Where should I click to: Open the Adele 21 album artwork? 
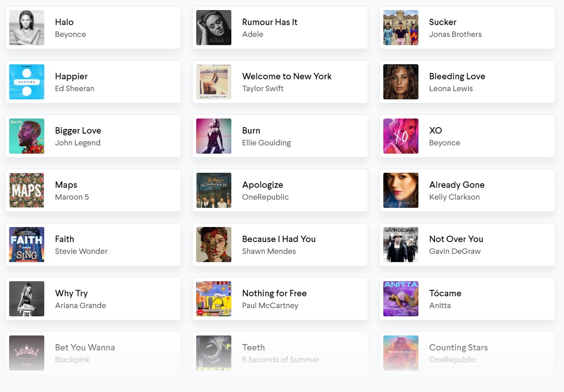(x=214, y=28)
